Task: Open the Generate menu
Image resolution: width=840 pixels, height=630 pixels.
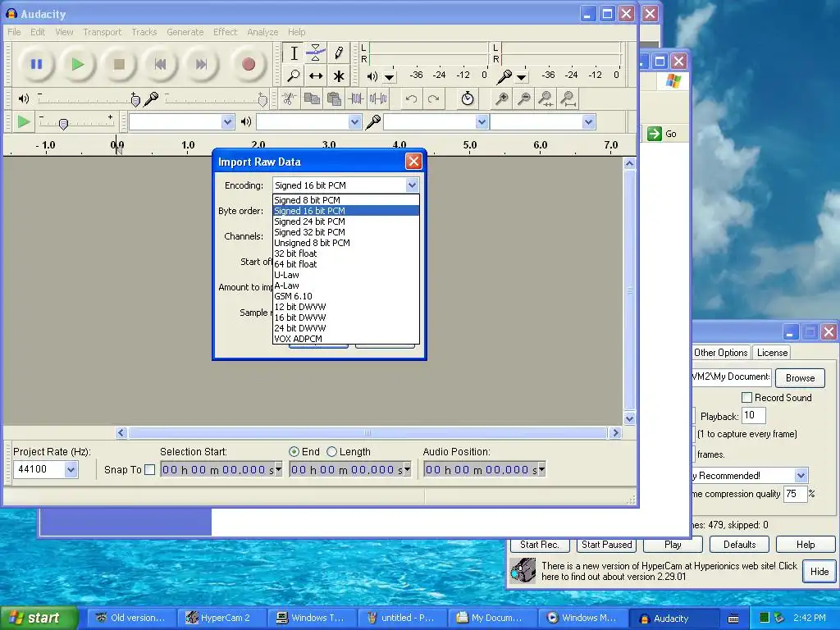Action: pyautogui.click(x=185, y=32)
